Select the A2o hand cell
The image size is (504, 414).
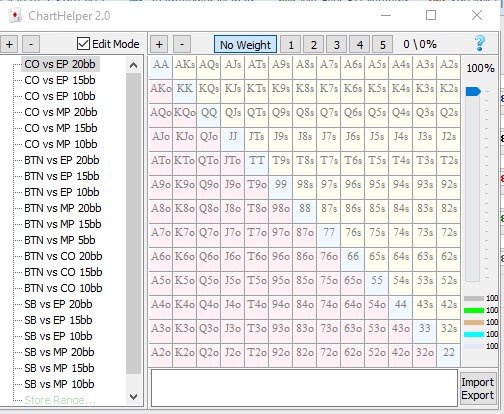[x=161, y=355]
